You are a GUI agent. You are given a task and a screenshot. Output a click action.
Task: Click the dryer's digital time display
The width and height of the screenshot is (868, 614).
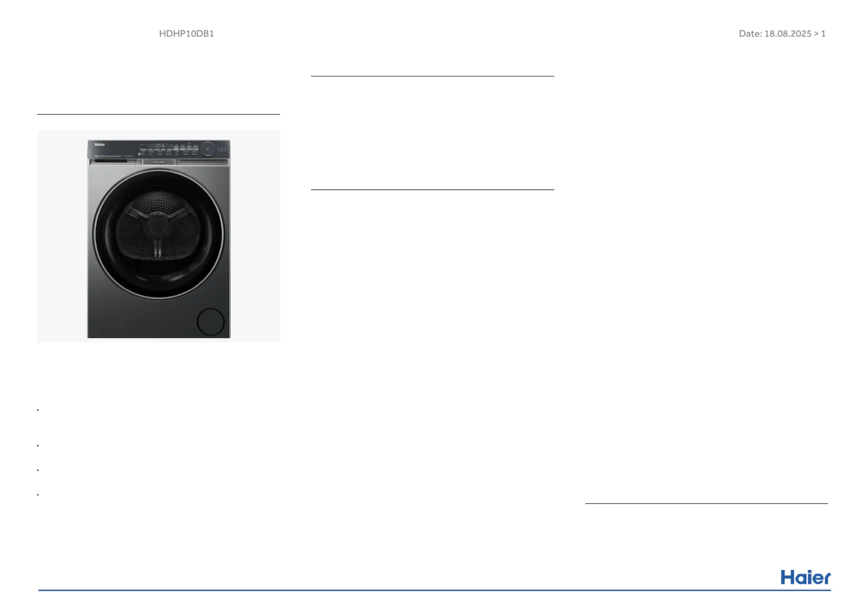(x=160, y=146)
